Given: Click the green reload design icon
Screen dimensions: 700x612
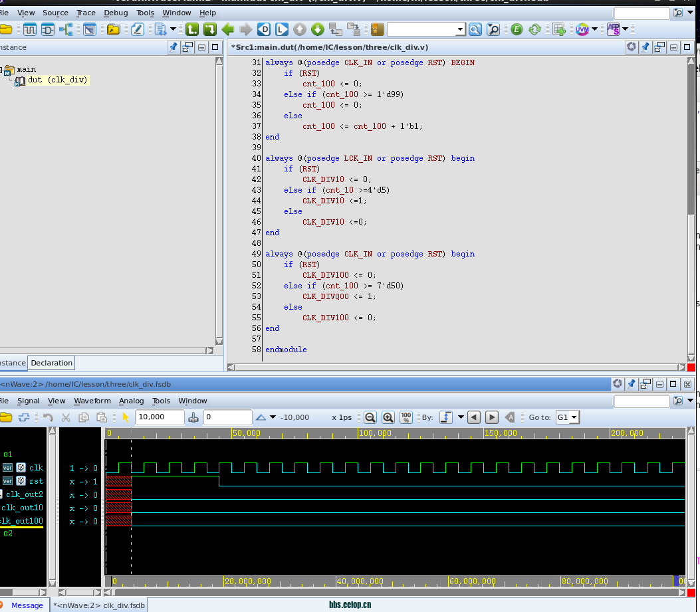Looking at the screenshot, I should [x=534, y=30].
